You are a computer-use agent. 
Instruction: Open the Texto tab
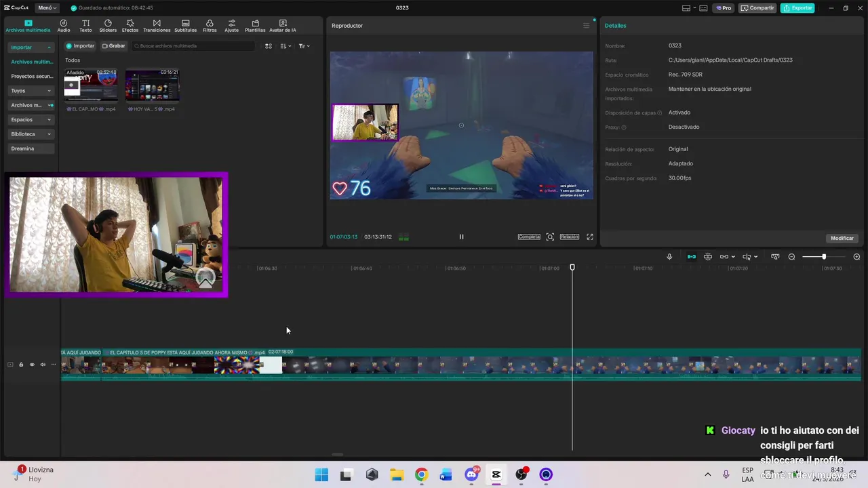tap(85, 26)
